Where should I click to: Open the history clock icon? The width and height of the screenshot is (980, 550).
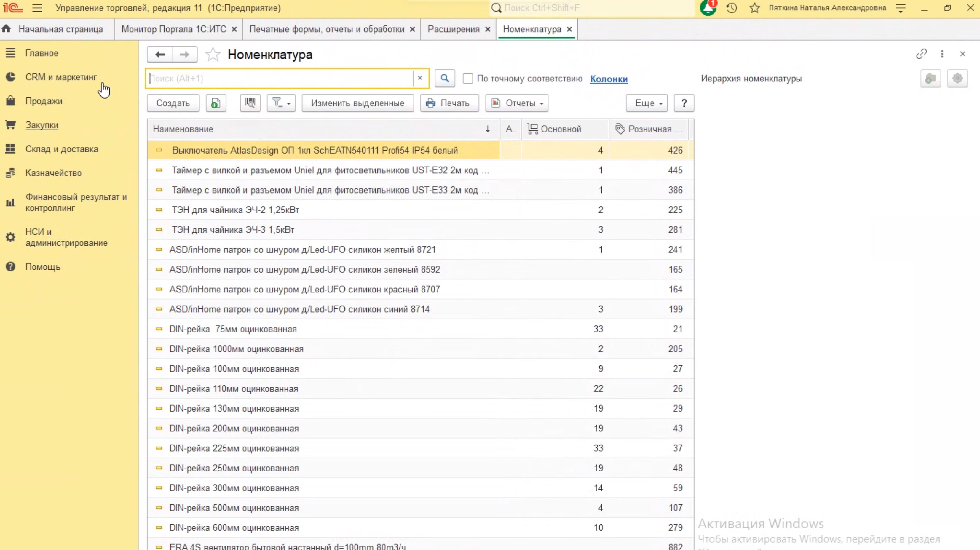click(732, 8)
